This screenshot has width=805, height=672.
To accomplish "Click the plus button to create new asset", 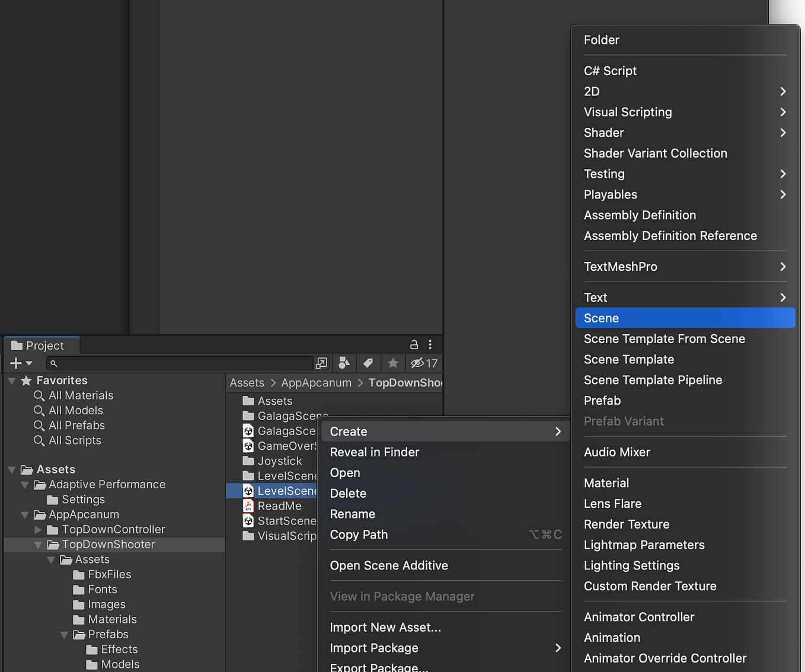I will (x=17, y=363).
